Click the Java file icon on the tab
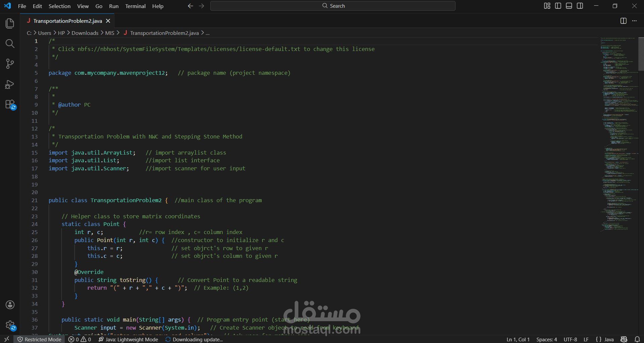644x343 pixels. [x=29, y=20]
